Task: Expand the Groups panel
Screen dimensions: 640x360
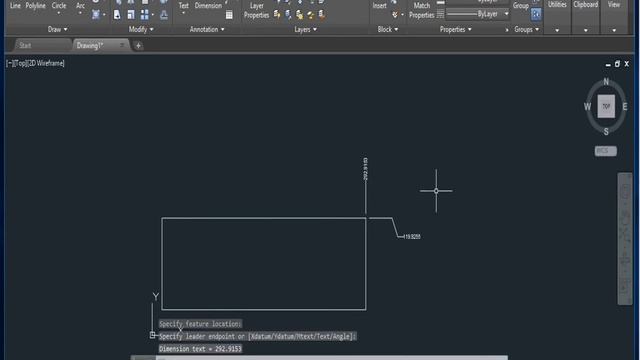Action: (527, 29)
